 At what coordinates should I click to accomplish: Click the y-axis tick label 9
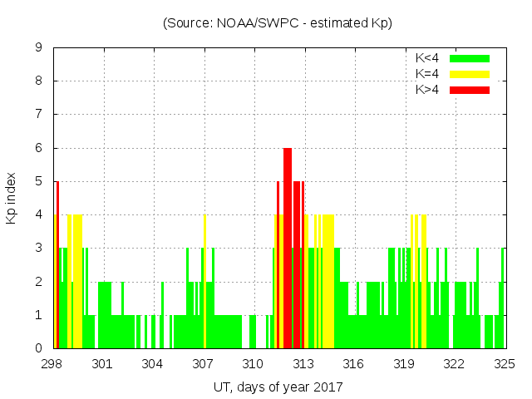pos(38,47)
